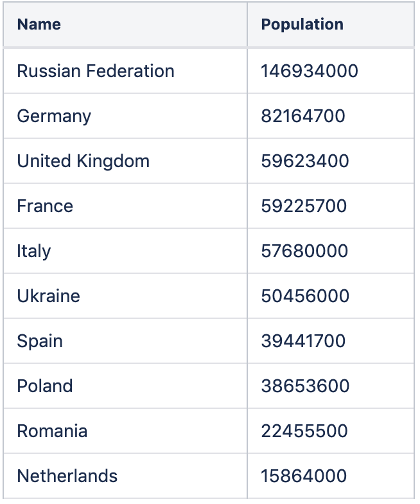Select population value 82164700

[x=303, y=116]
